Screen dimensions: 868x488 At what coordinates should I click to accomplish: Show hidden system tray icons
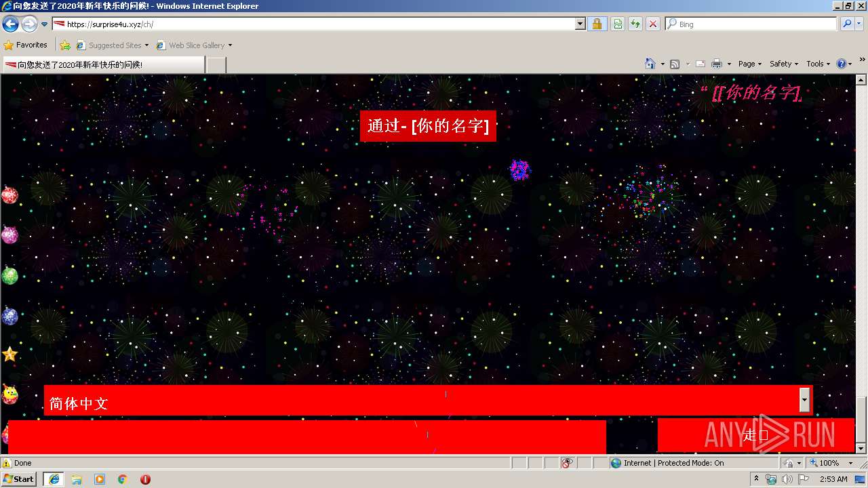756,479
